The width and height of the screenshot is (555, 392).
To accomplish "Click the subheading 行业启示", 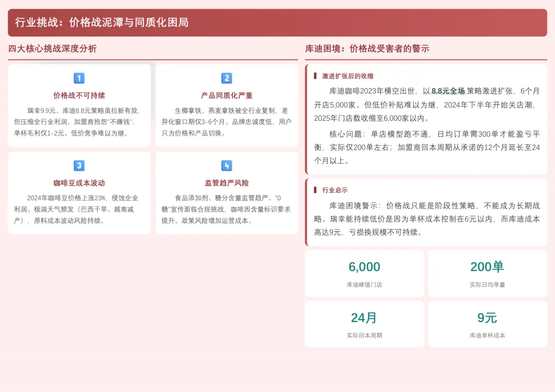I will click(335, 190).
